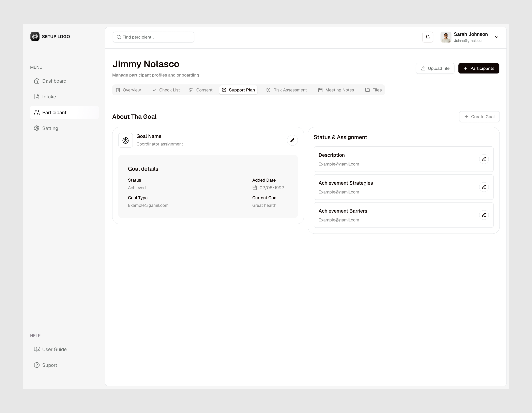Open notifications via the bell icon
Image resolution: width=532 pixels, height=413 pixels.
pyautogui.click(x=427, y=37)
